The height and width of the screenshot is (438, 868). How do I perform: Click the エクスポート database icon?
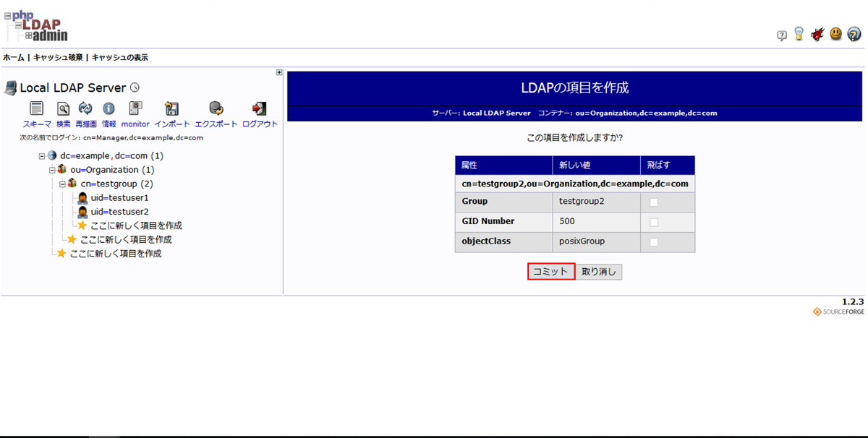216,108
